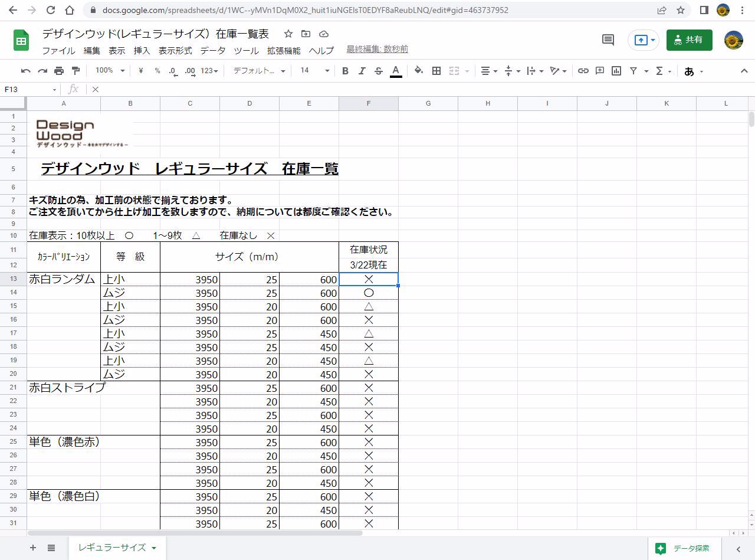Open the cell borders tool
Screen dimensions: 755x560
click(436, 71)
